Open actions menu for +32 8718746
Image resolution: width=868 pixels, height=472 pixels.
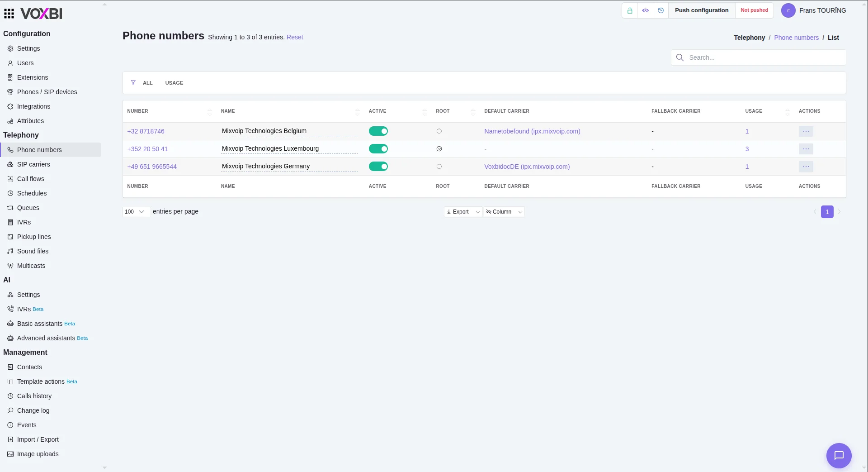tap(806, 131)
